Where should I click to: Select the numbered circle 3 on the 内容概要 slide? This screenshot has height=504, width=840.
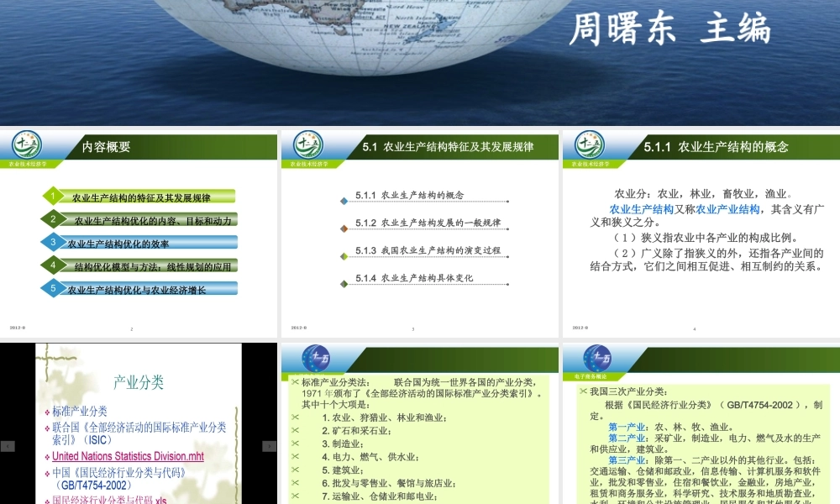click(x=53, y=241)
